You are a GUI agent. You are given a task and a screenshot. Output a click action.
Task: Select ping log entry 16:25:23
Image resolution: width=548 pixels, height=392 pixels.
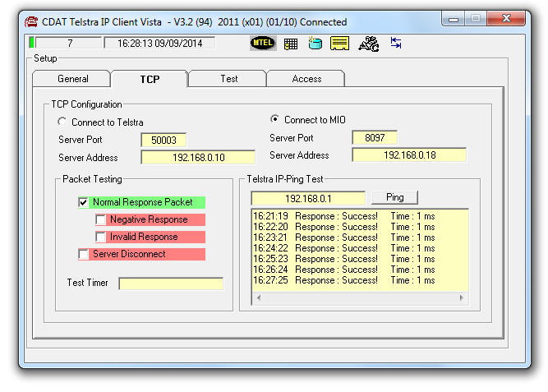344,259
